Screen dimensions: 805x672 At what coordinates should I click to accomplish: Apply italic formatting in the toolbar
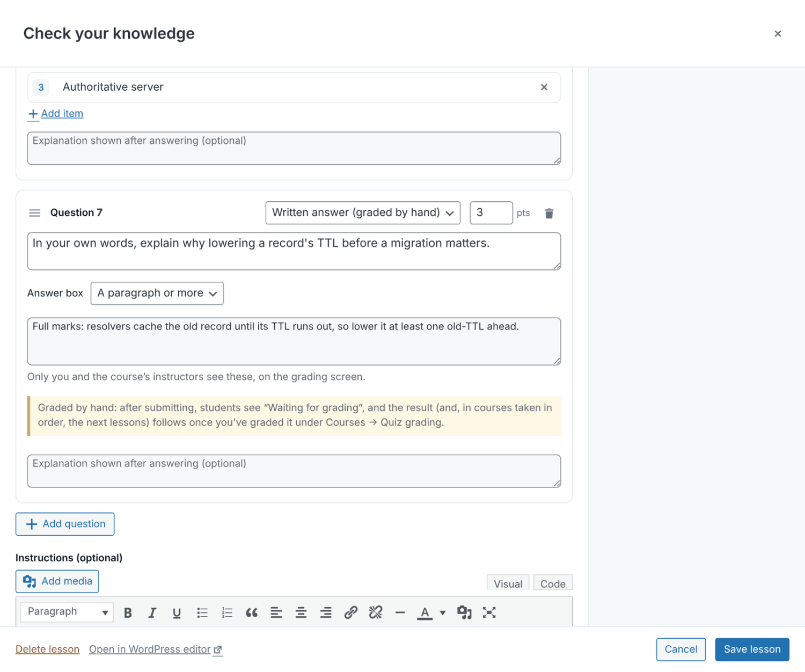click(152, 612)
